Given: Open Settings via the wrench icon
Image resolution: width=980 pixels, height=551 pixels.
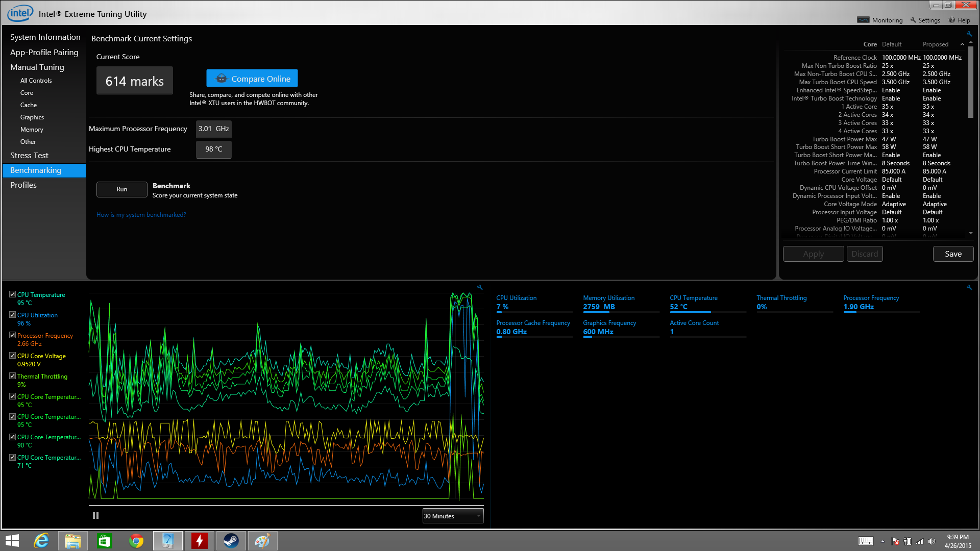Looking at the screenshot, I should [913, 20].
